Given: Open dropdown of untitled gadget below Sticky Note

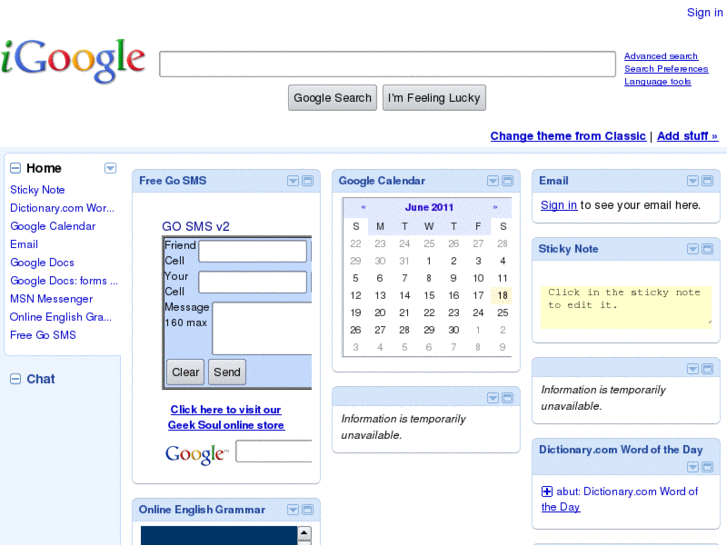Looking at the screenshot, I should click(x=693, y=369).
